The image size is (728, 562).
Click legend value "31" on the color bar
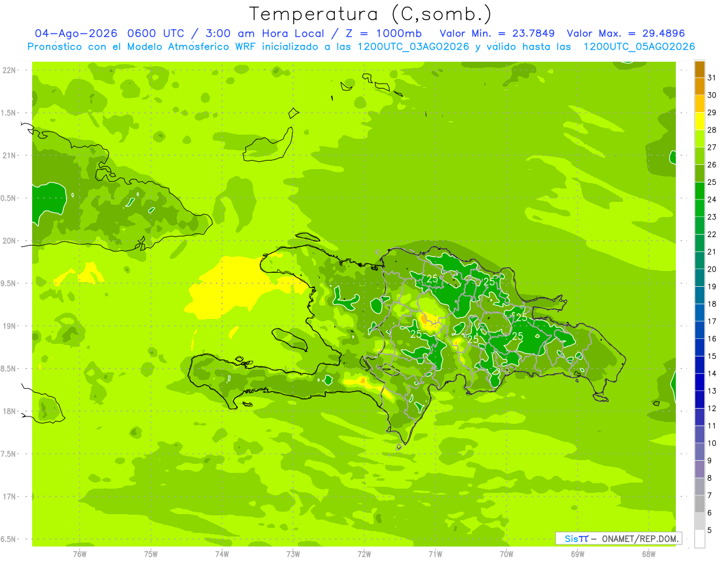pos(712,78)
